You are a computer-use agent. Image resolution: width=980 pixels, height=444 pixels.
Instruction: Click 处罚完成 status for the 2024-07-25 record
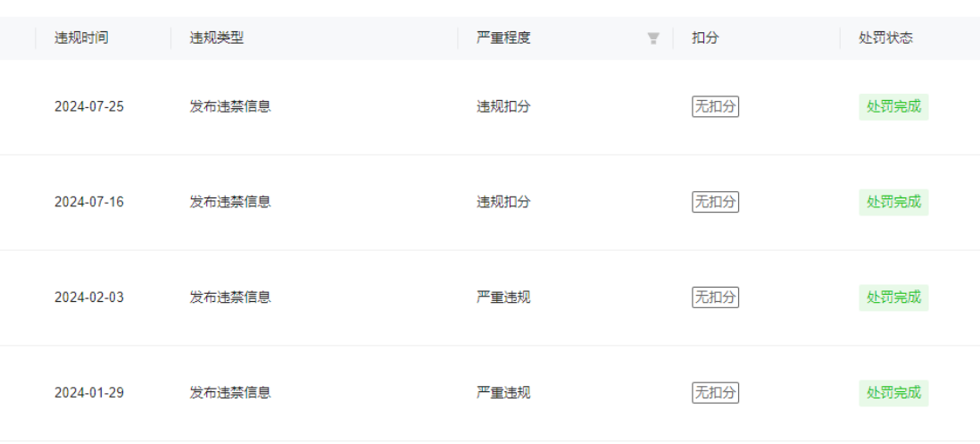point(893,106)
